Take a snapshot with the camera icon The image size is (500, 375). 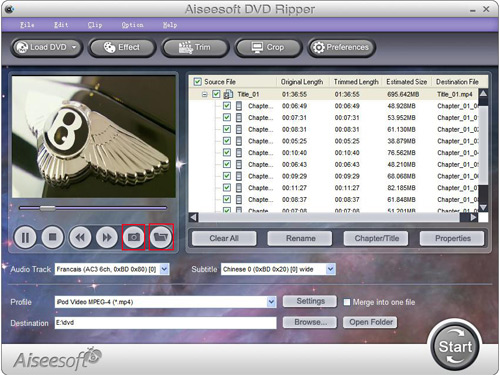pos(134,237)
